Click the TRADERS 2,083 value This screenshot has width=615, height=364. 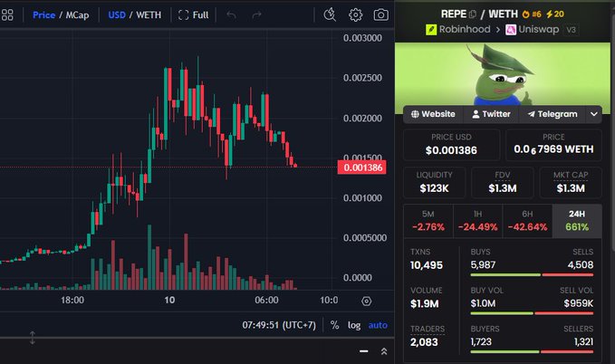click(x=424, y=342)
